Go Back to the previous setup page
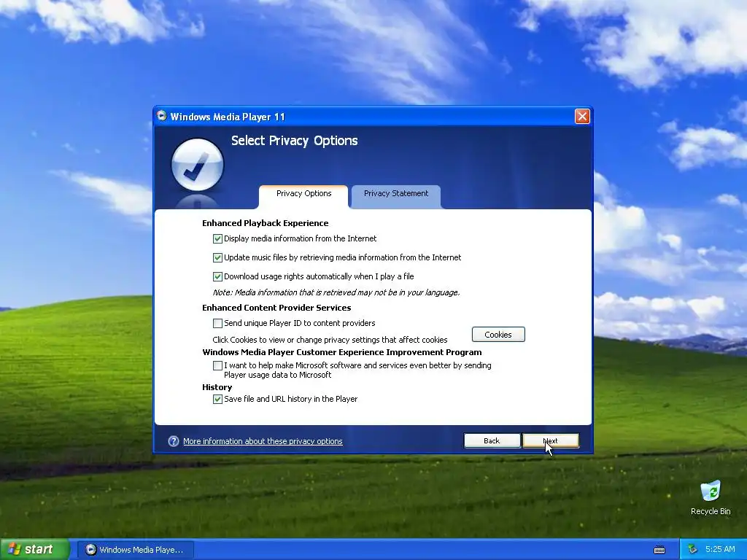This screenshot has width=747, height=560. click(492, 441)
